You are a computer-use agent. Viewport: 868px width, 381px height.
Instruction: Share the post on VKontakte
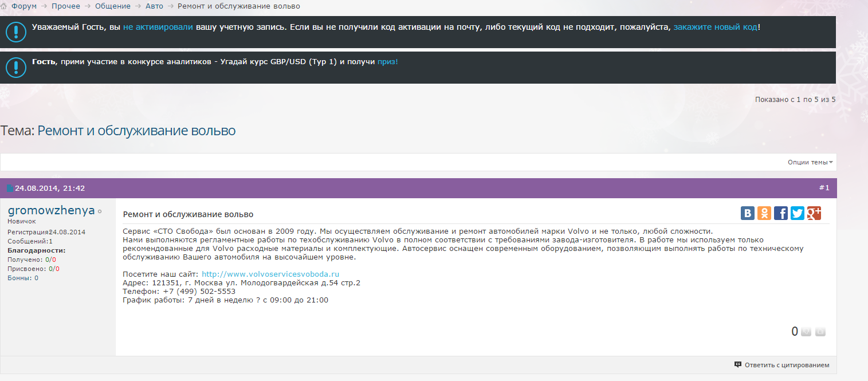[x=748, y=213]
